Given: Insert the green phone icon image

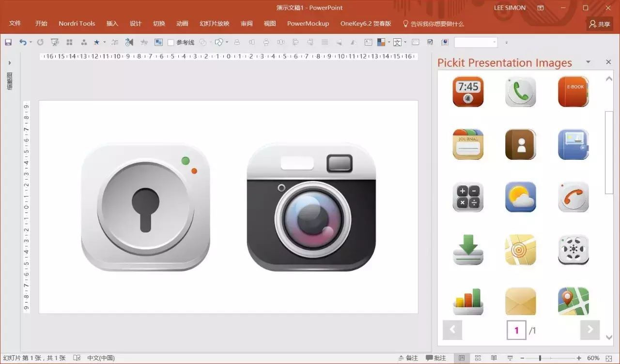Looking at the screenshot, I should click(521, 91).
